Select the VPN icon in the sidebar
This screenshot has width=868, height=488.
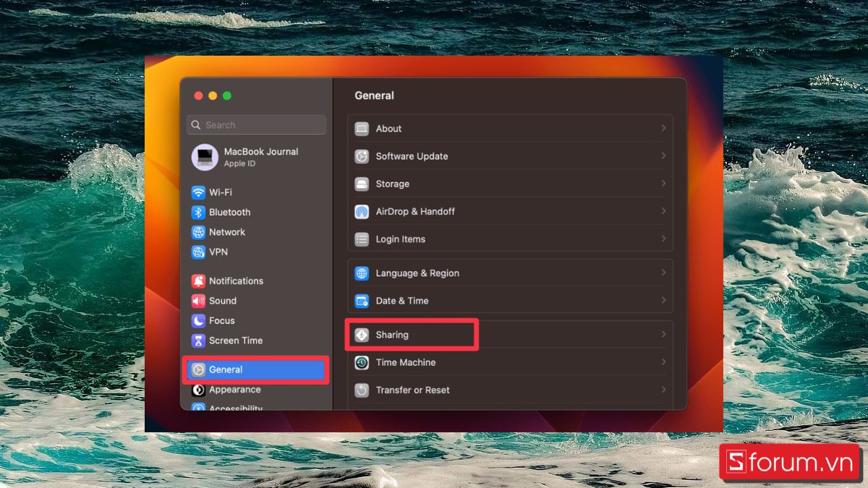(x=198, y=252)
